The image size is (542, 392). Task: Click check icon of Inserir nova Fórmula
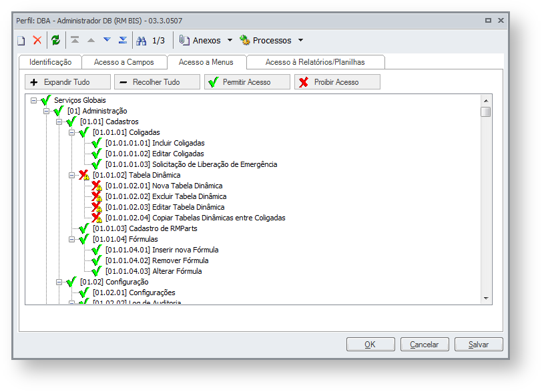pos(97,250)
